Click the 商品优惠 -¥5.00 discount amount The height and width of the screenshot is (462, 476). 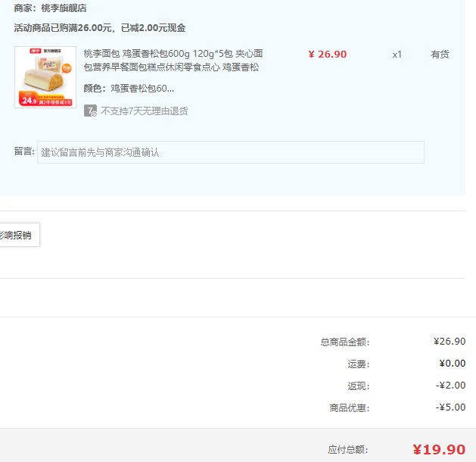(450, 407)
